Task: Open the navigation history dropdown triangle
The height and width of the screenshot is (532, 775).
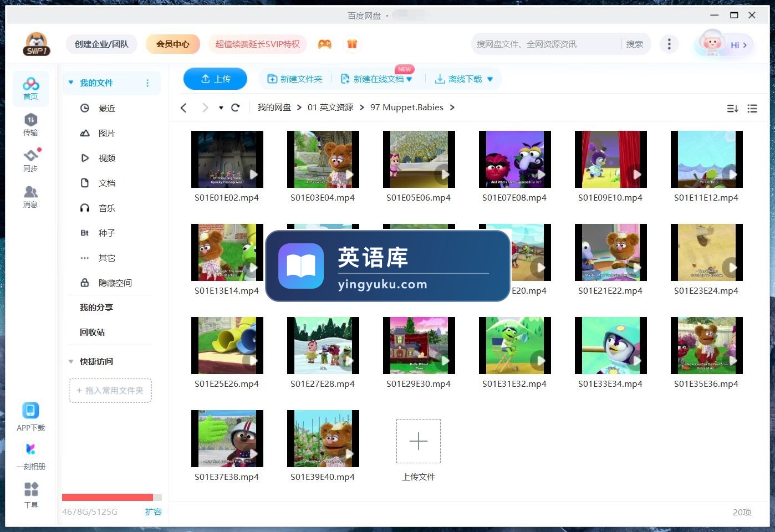Action: (221, 108)
